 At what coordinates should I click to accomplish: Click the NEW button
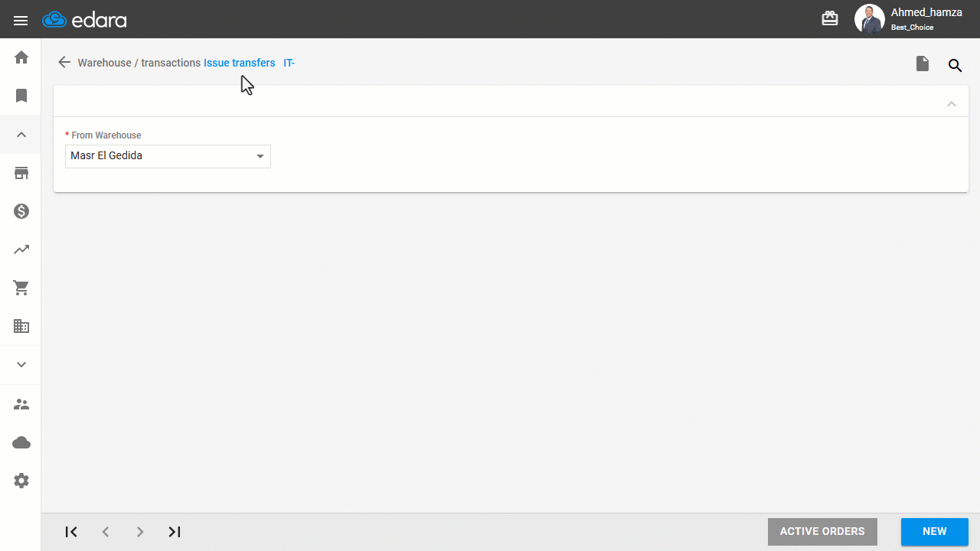click(x=935, y=532)
